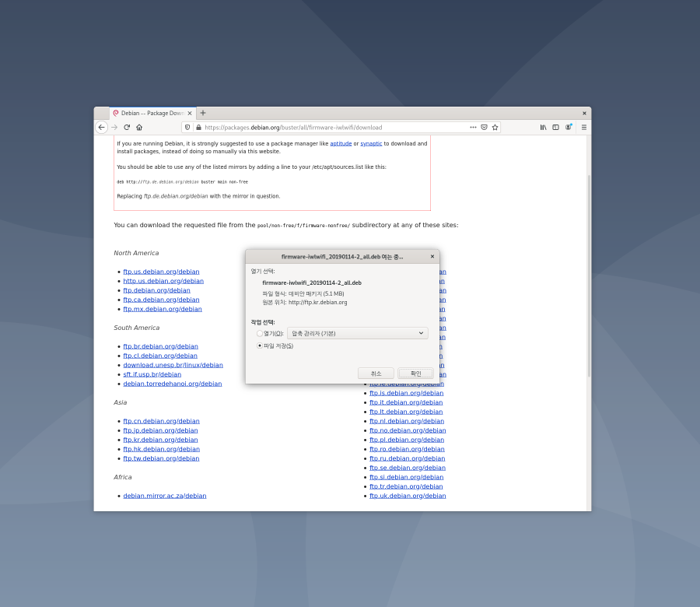Open ftp.br.debian.org/debian mirror link

[161, 346]
